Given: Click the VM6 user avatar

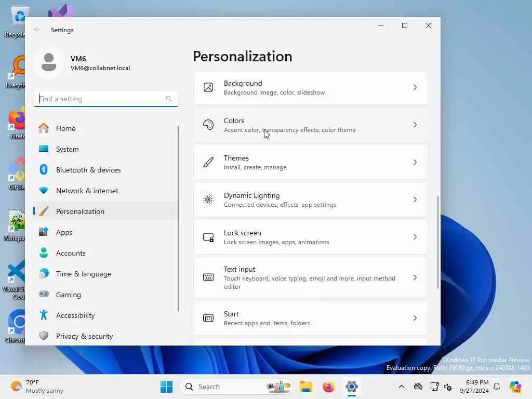Looking at the screenshot, I should 49,62.
